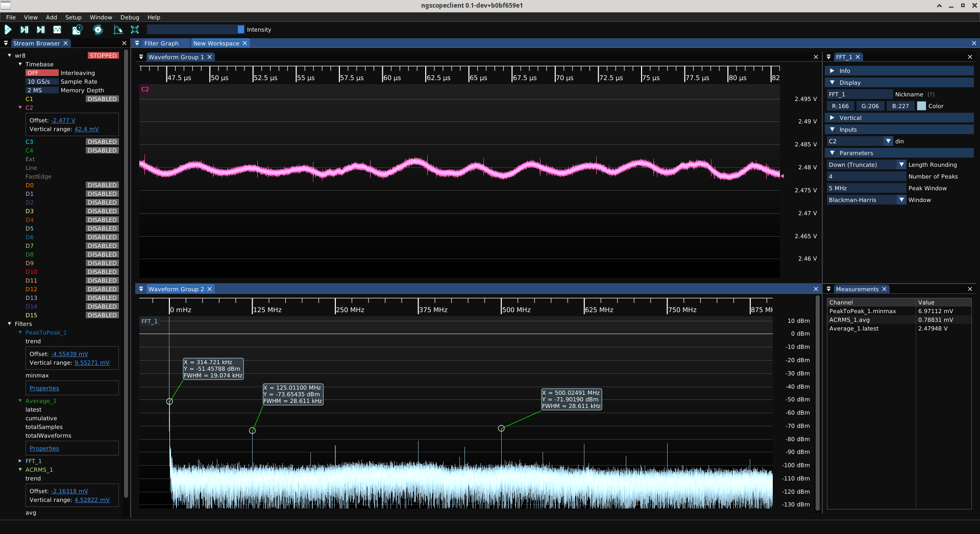Click the refresh settings gear icon
Viewport: 980px width, 534px height.
(98, 30)
